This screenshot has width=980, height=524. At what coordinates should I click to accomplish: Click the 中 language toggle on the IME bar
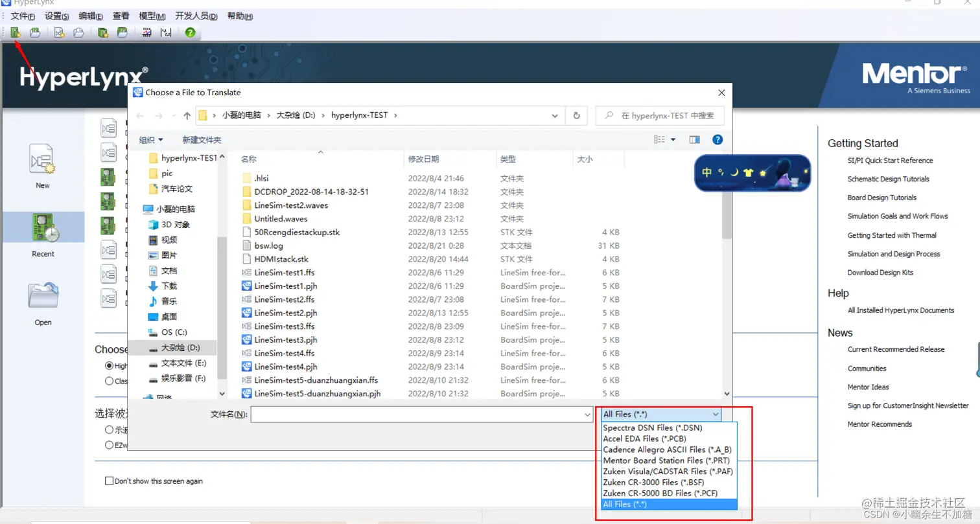point(707,173)
